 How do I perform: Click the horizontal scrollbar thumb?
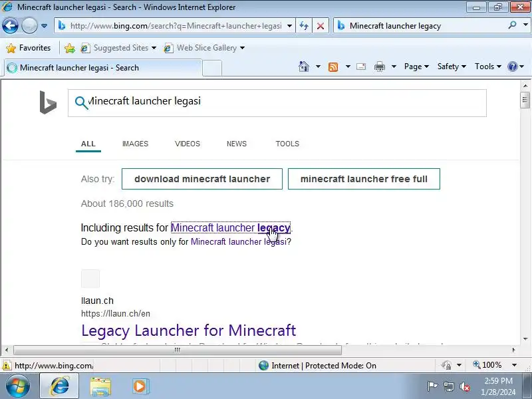tap(178, 350)
